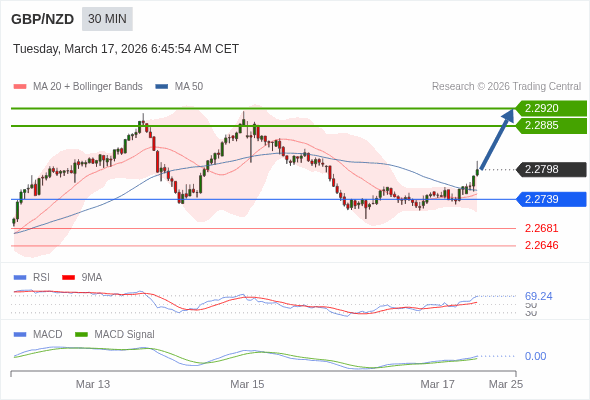The image size is (590, 400).
Task: Click 'Research © 2026 Trading Central' credit
Action: click(506, 87)
